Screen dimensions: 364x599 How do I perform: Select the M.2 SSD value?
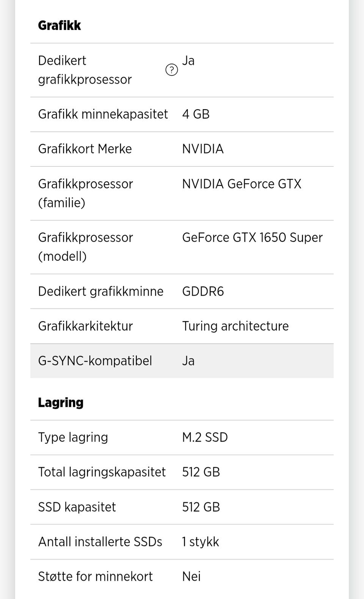pyautogui.click(x=205, y=437)
